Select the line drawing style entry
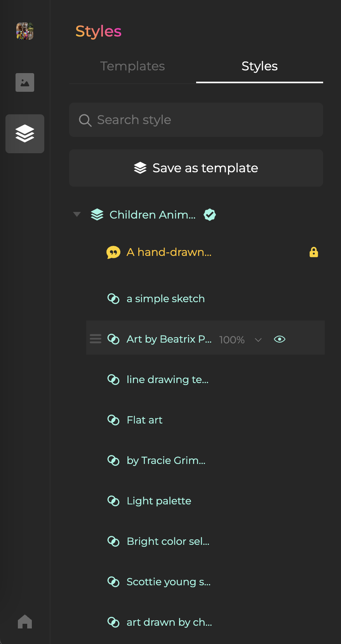Screen dimensions: 341x644 click(x=167, y=380)
